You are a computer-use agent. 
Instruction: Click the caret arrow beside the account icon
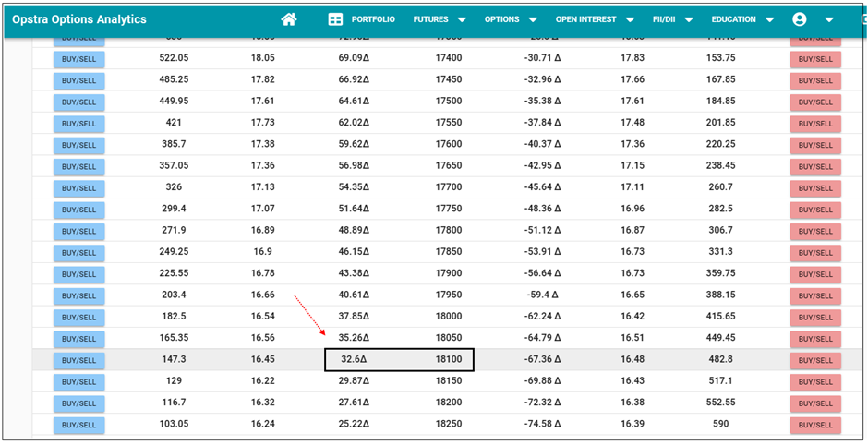point(828,19)
